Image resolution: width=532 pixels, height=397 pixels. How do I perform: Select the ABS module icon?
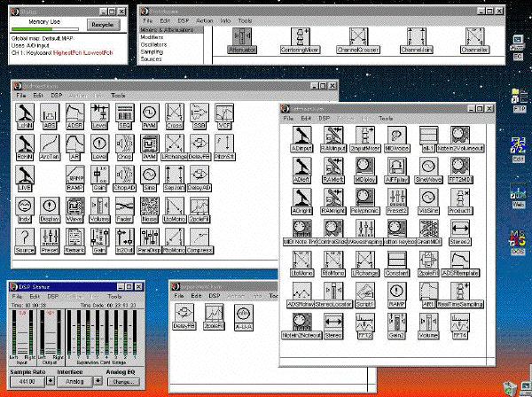pos(50,116)
